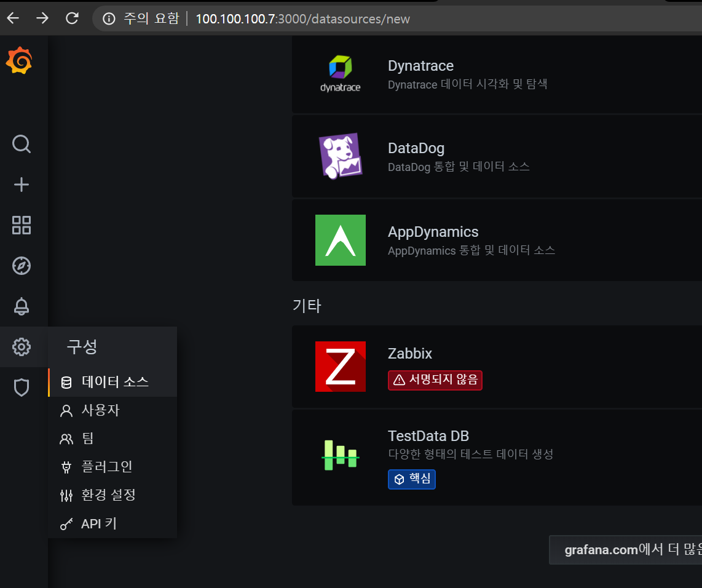Screen dimensions: 702x588
Task: Click the grafana.com more plugins button
Action: coord(625,549)
